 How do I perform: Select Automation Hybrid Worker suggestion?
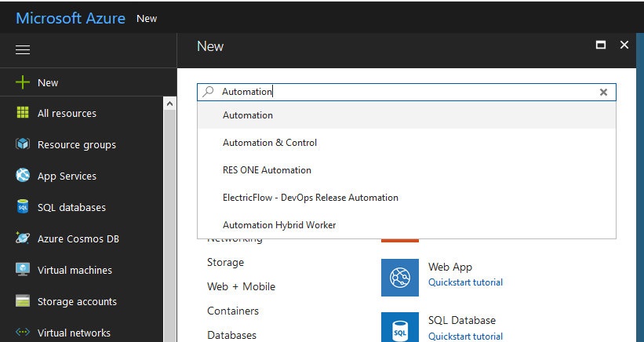[406, 224]
